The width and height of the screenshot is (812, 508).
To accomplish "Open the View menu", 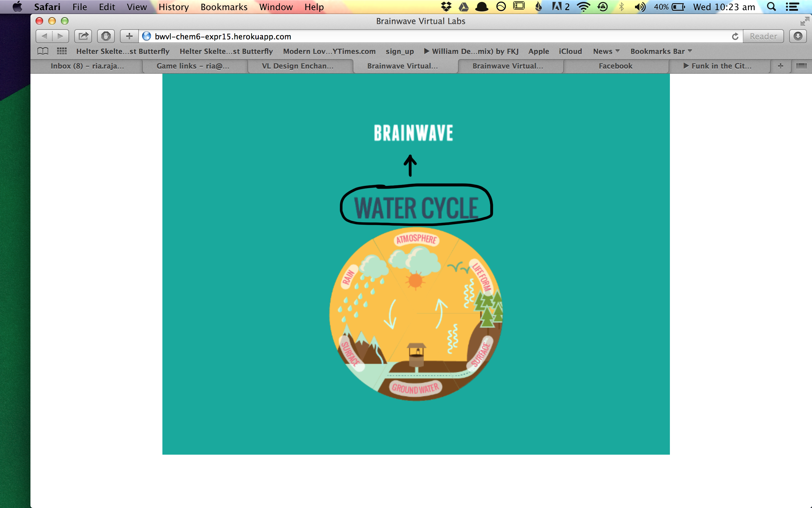I will (137, 7).
